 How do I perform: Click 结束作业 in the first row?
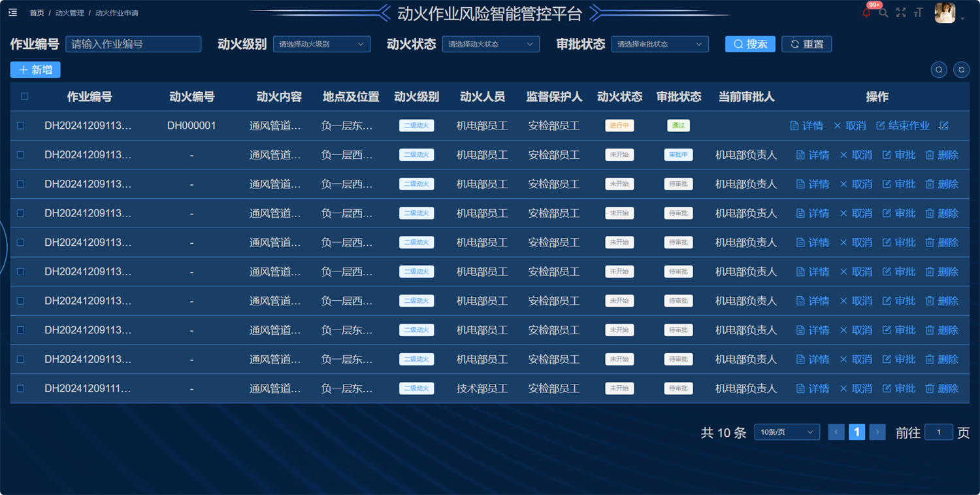(902, 126)
